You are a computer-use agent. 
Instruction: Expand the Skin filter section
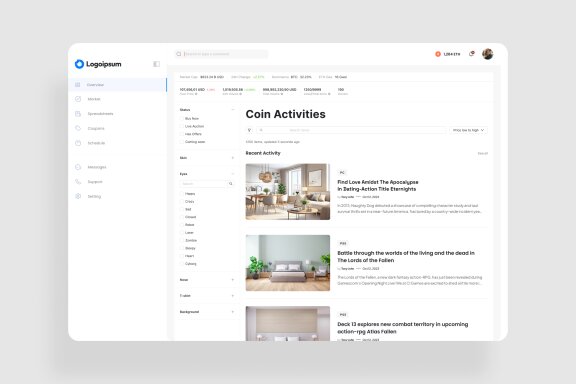[233, 158]
